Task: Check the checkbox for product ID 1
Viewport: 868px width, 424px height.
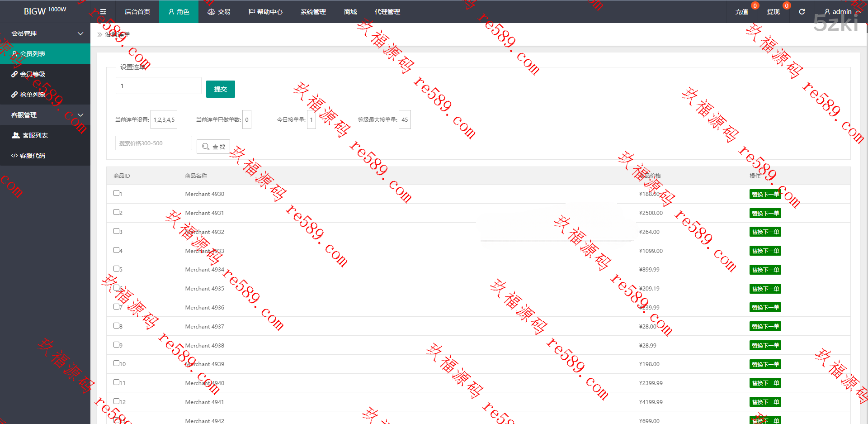Action: 116,193
